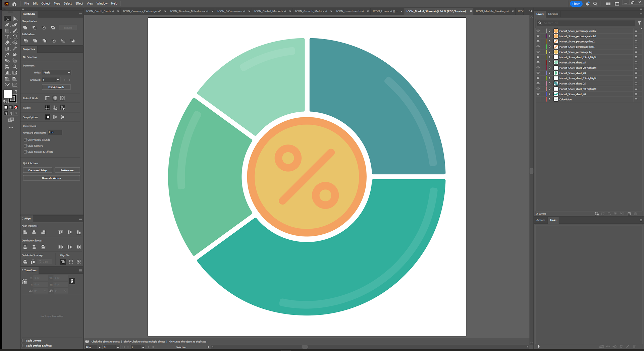The image size is (644, 351).
Task: Enable Use Preview Bounds checkbox
Action: (x=25, y=140)
